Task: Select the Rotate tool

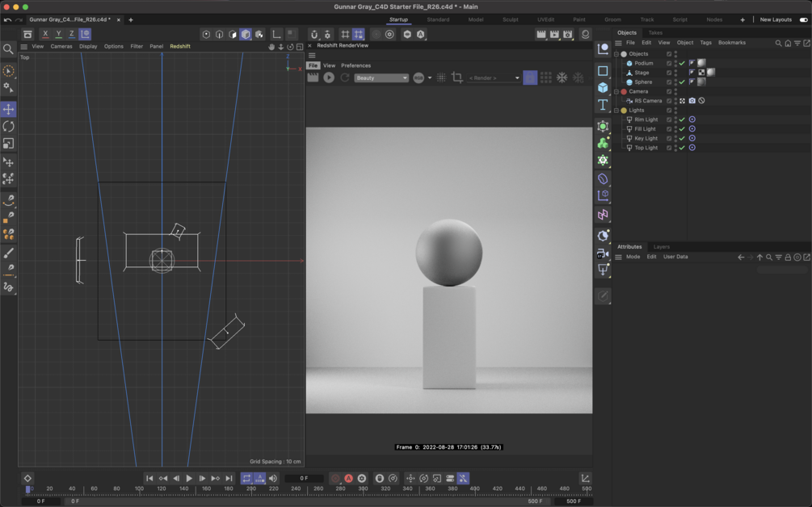Action: (x=9, y=126)
